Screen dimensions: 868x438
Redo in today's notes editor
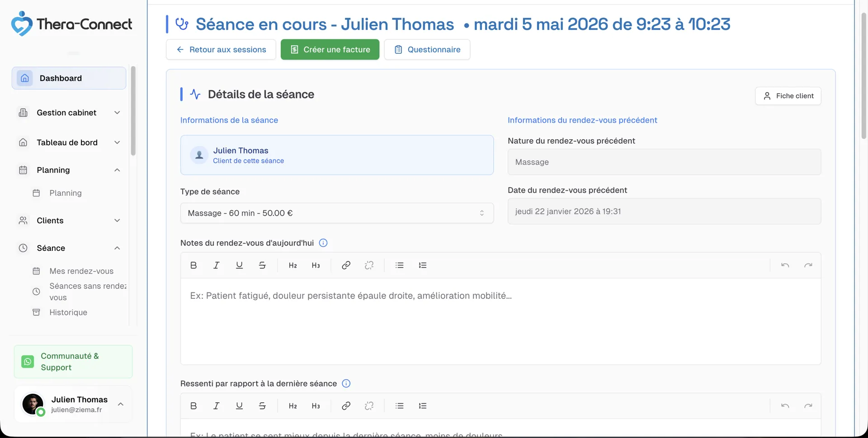[x=808, y=265]
